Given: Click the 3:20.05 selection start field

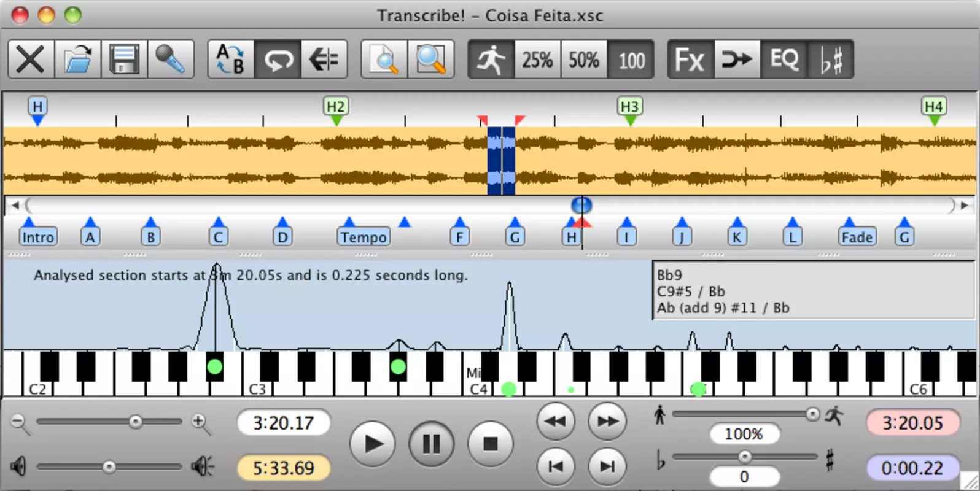Looking at the screenshot, I should pos(912,423).
